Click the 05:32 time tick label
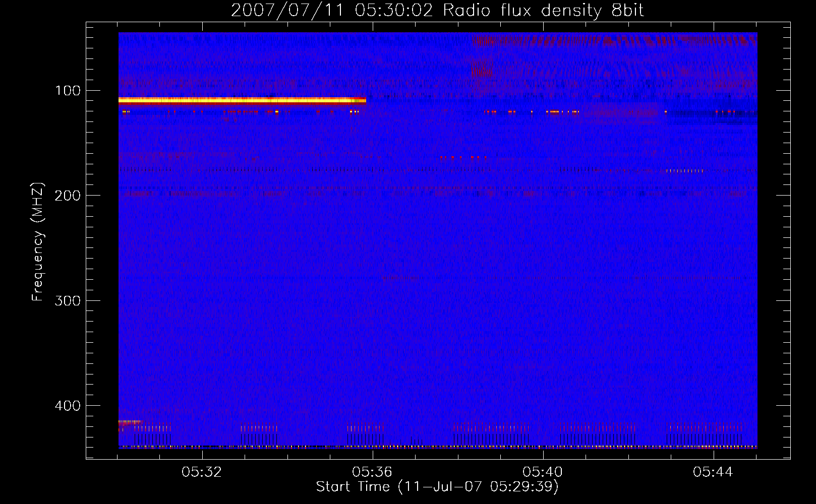 point(202,472)
